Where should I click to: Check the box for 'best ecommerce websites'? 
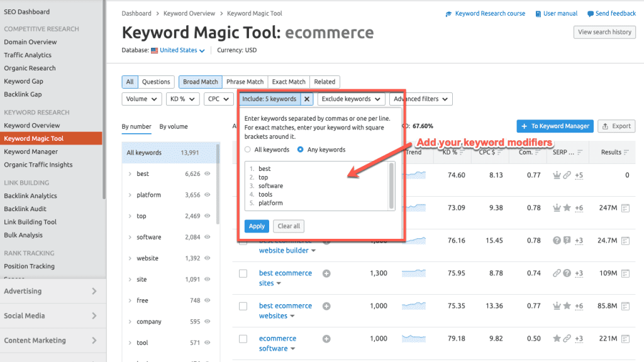(x=243, y=306)
